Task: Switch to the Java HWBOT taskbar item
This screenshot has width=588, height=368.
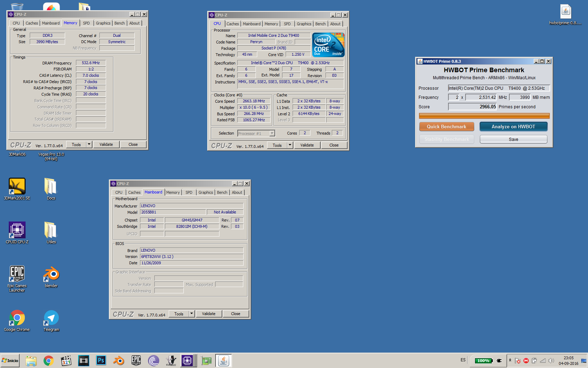Action: [x=224, y=361]
